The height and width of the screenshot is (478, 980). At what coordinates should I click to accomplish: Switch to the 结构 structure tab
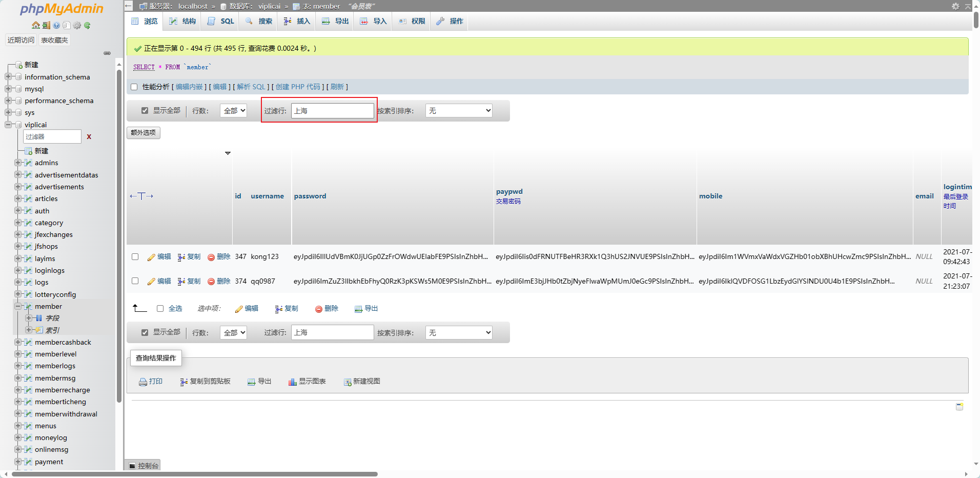click(x=183, y=21)
